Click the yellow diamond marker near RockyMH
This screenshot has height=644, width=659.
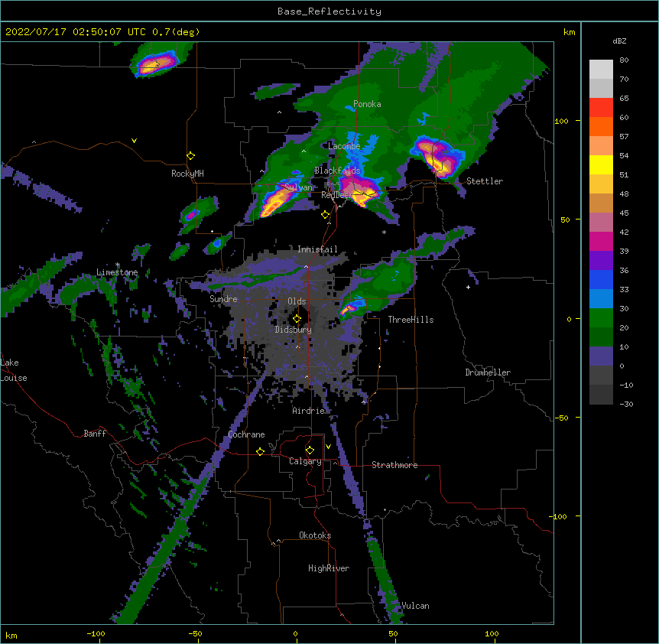coord(191,156)
